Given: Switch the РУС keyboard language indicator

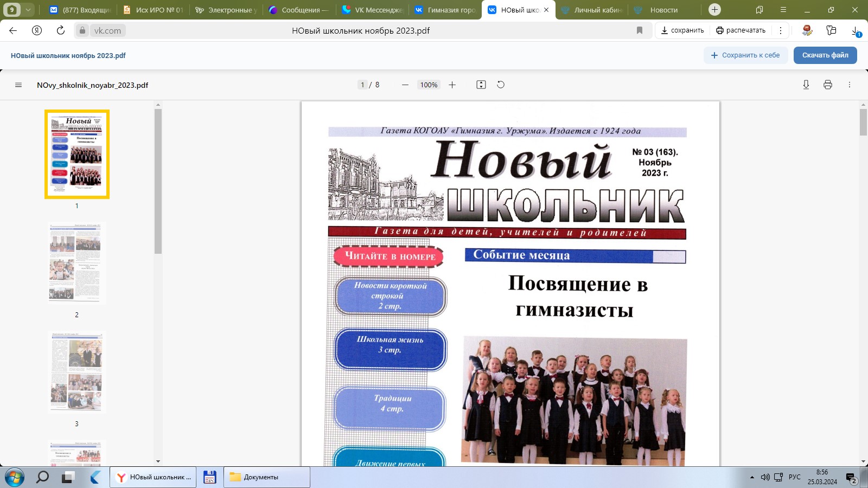Looking at the screenshot, I should tap(794, 477).
